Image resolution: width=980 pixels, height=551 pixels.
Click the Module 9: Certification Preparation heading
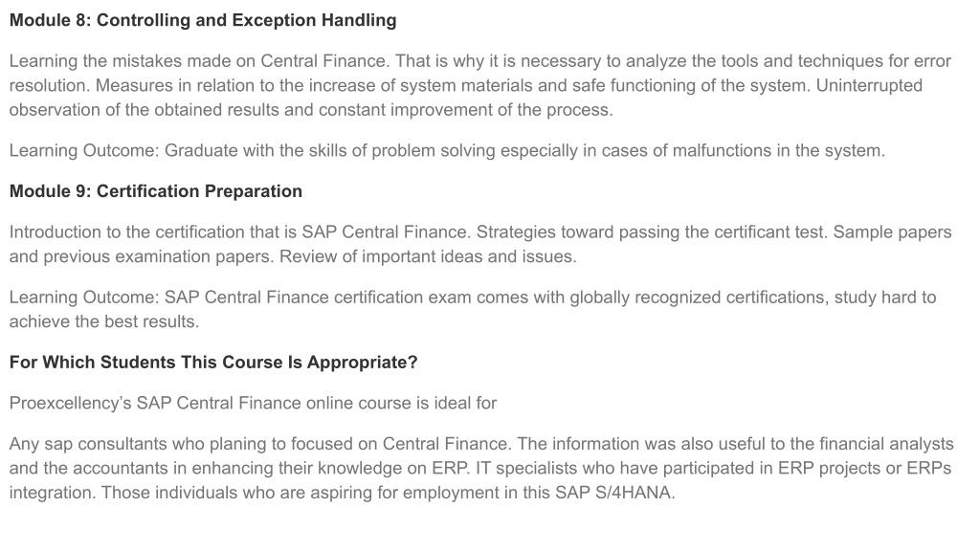[x=156, y=191]
